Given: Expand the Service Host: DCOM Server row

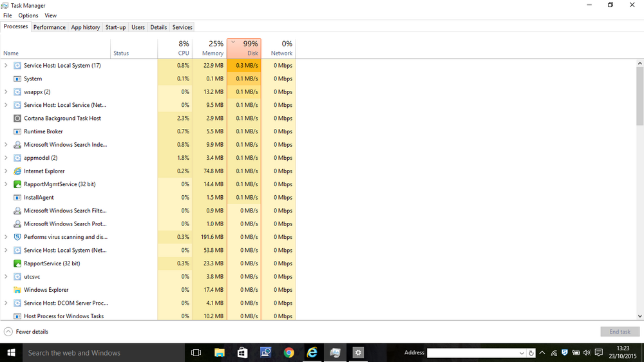Looking at the screenshot, I should click(6, 303).
